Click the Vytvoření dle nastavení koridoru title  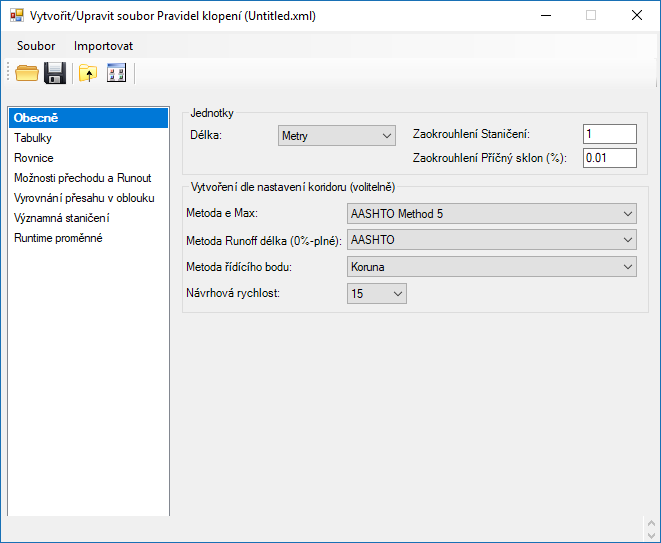(x=293, y=187)
